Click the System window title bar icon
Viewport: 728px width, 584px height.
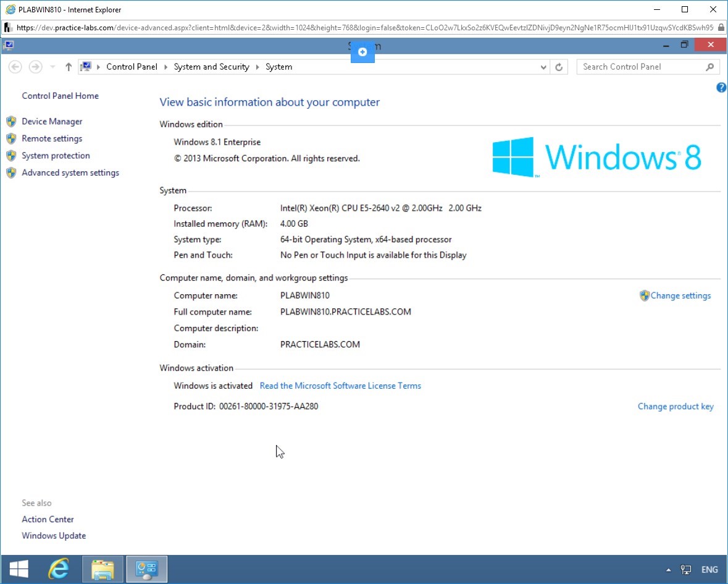[x=9, y=45]
